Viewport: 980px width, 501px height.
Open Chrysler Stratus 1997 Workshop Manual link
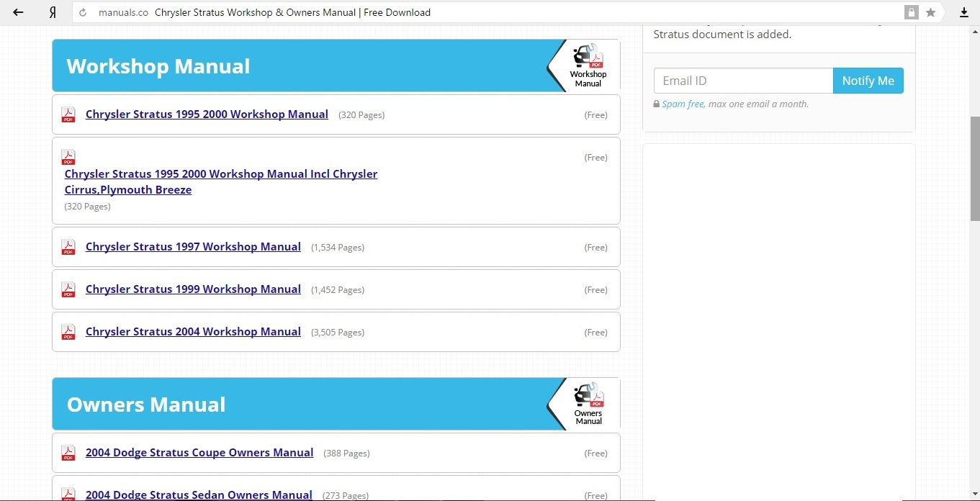pos(193,246)
